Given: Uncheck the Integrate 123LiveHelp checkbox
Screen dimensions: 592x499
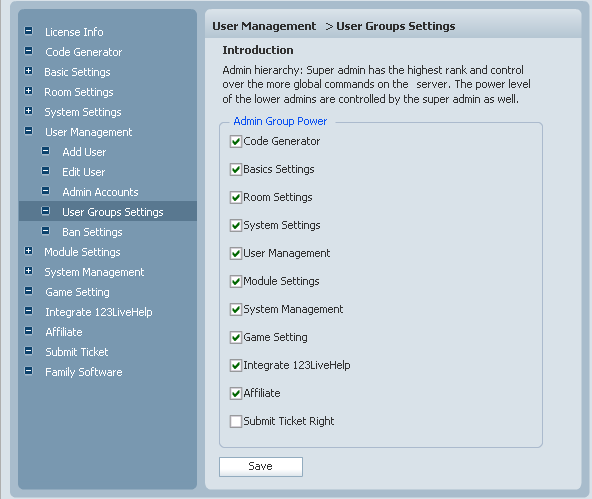Looking at the screenshot, I should pyautogui.click(x=236, y=365).
